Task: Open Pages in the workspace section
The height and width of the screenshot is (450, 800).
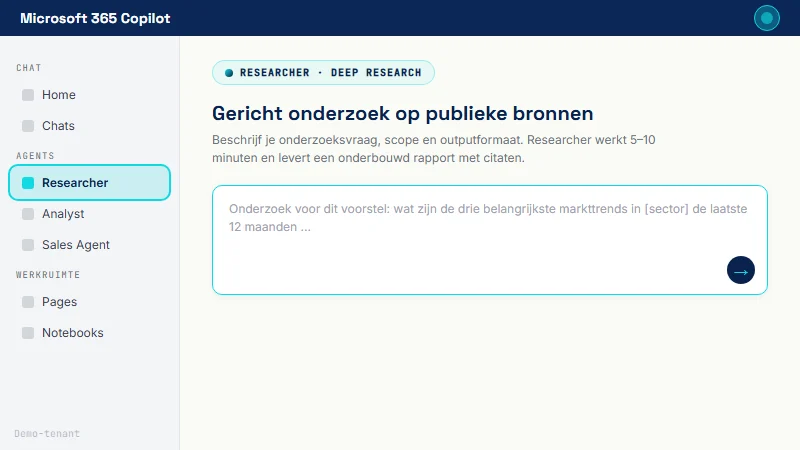Action: (x=89, y=302)
